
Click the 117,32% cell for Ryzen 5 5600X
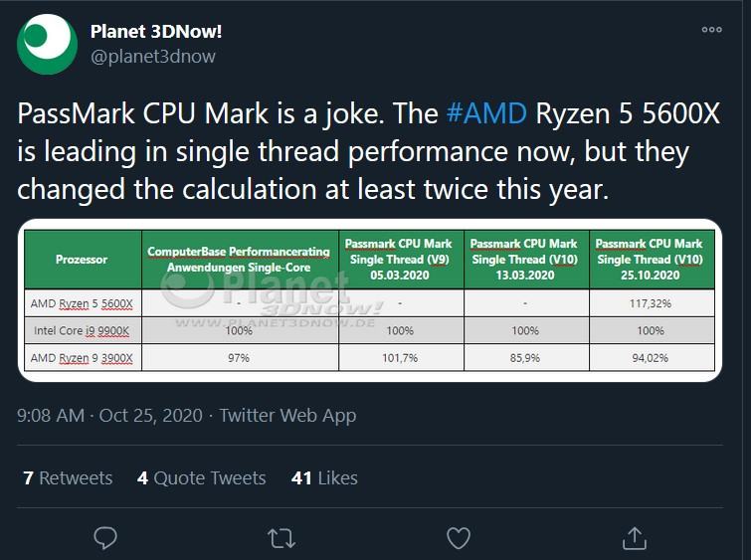click(652, 303)
